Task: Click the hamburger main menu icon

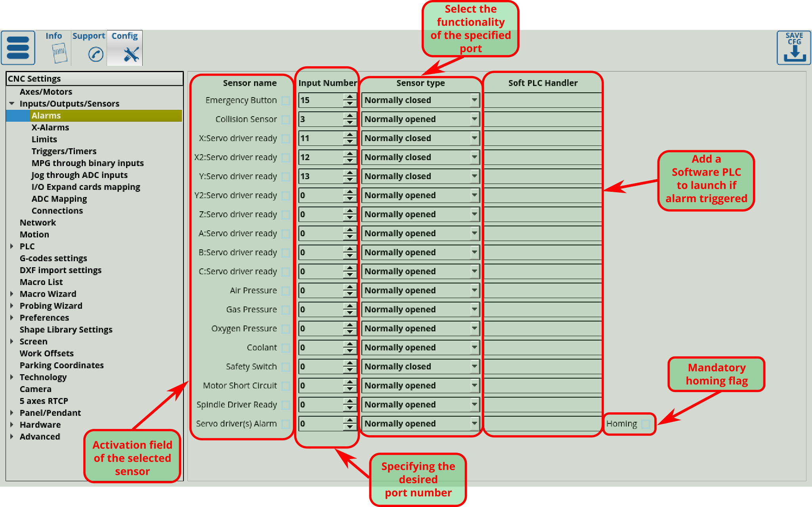Action: pos(18,48)
